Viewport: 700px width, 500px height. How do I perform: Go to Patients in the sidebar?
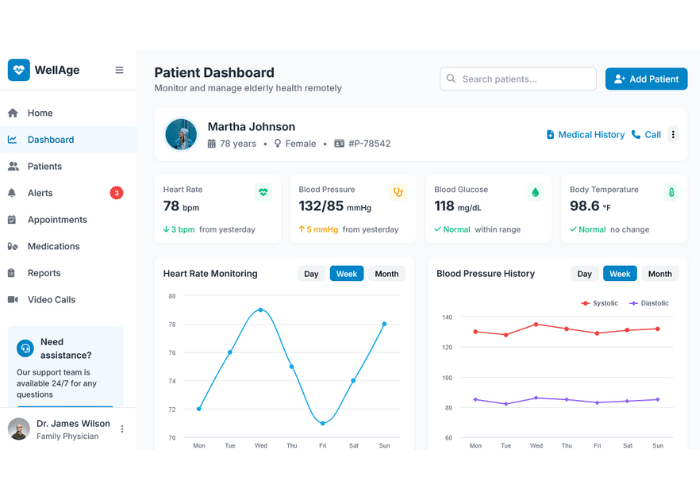pos(44,166)
